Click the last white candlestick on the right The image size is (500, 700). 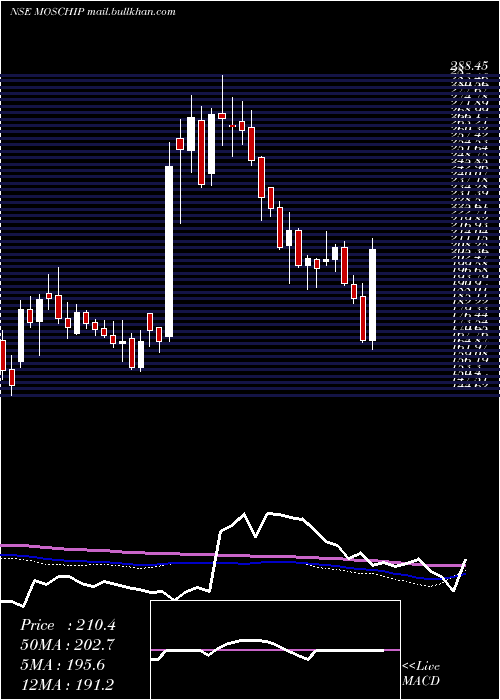(x=372, y=295)
